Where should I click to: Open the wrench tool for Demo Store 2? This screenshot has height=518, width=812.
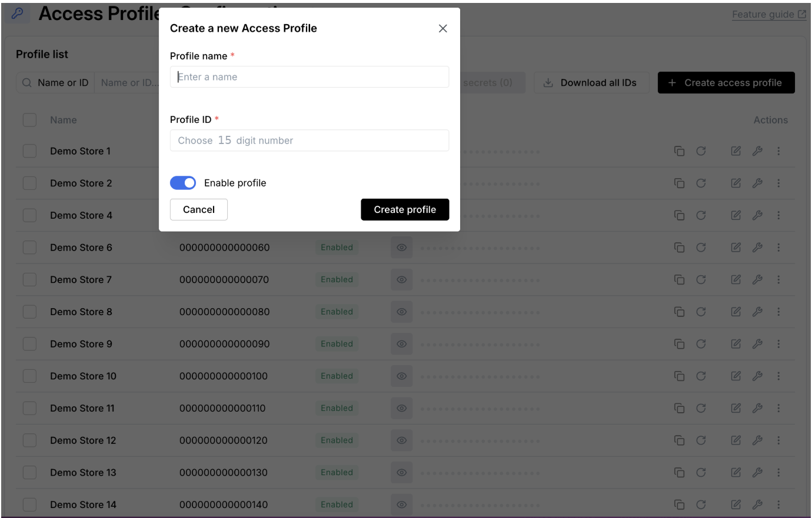tap(757, 183)
